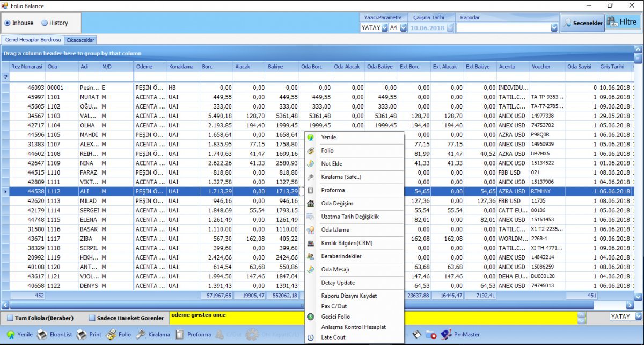Click the grid's scroll-up arrow at top right
The height and width of the screenshot is (345, 644).
[638, 50]
